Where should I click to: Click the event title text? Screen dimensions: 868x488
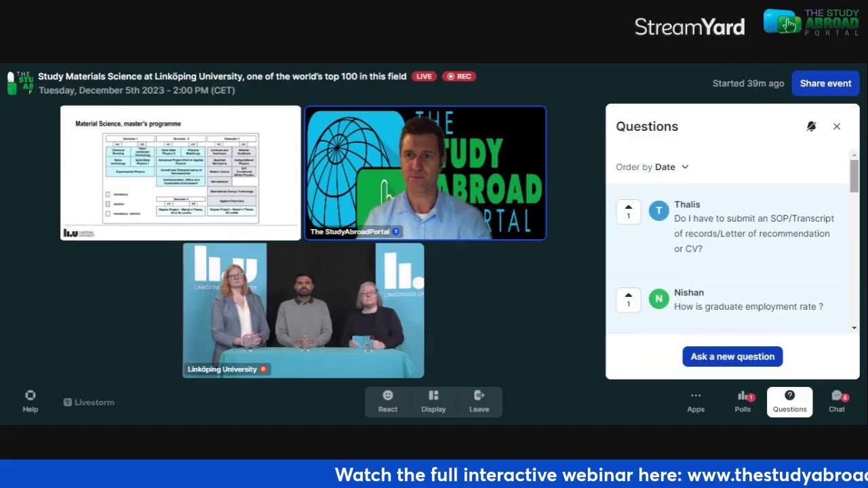(222, 77)
